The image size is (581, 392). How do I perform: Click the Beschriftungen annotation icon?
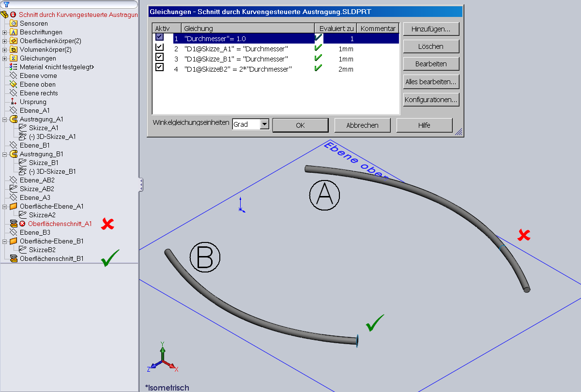point(14,32)
